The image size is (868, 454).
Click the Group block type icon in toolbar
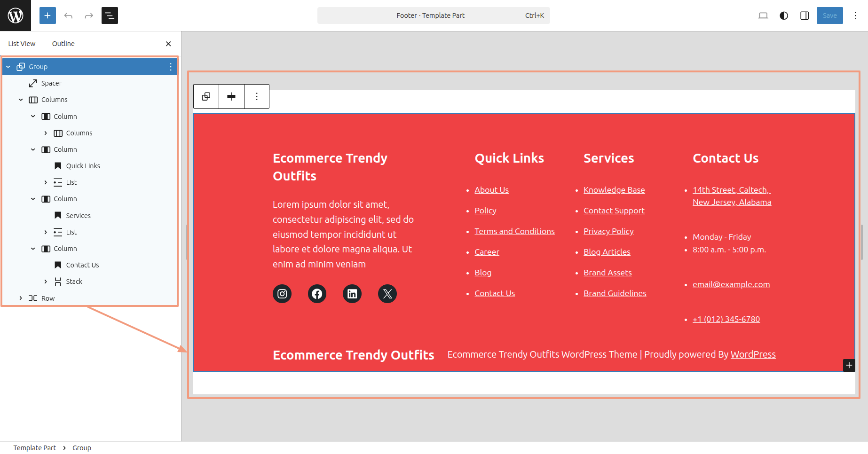(x=206, y=96)
